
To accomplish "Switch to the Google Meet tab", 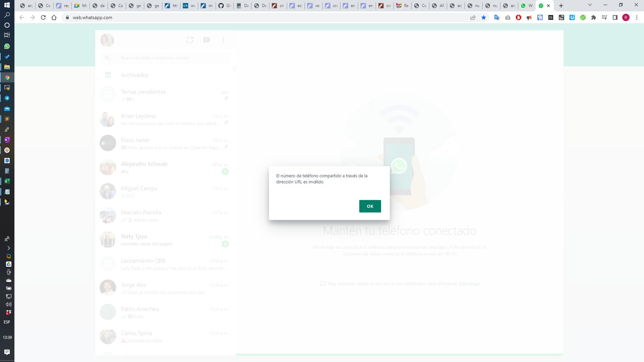I will click(x=80, y=6).
